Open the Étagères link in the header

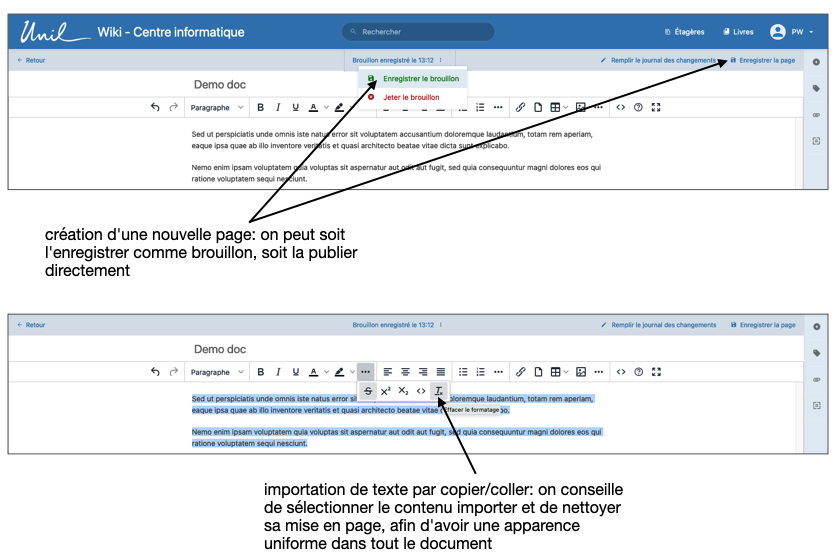point(684,32)
